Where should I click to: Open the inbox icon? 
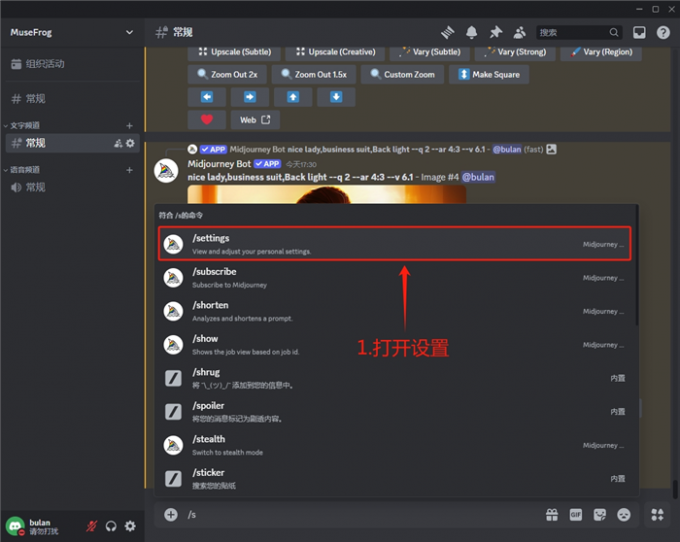[639, 33]
